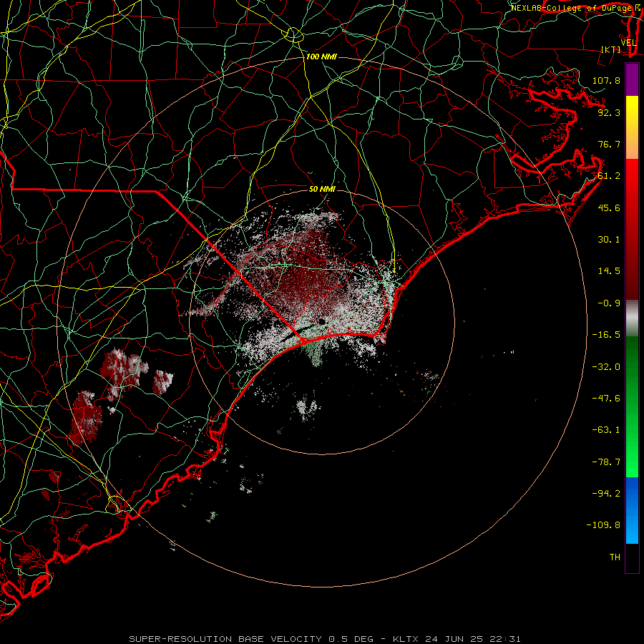The width and height of the screenshot is (644, 644).
Task: Click the 50 NMI range ring label
Action: [322, 189]
